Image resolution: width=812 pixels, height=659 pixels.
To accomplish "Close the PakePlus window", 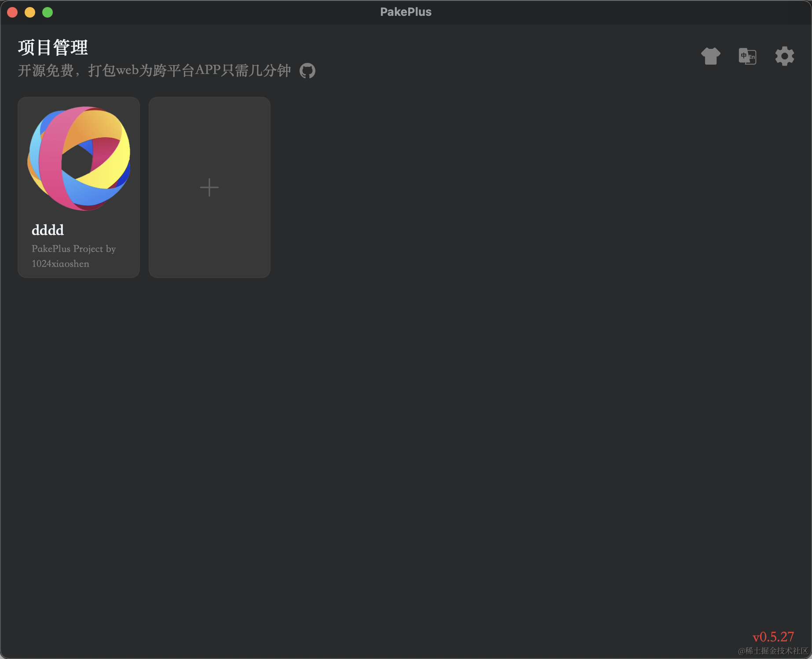I will tap(12, 12).
